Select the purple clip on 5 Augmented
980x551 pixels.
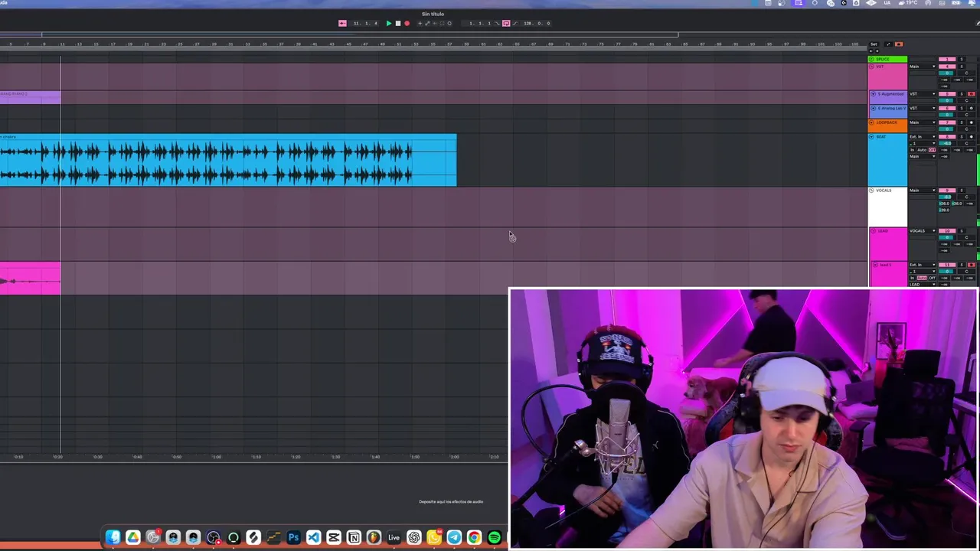pyautogui.click(x=30, y=97)
